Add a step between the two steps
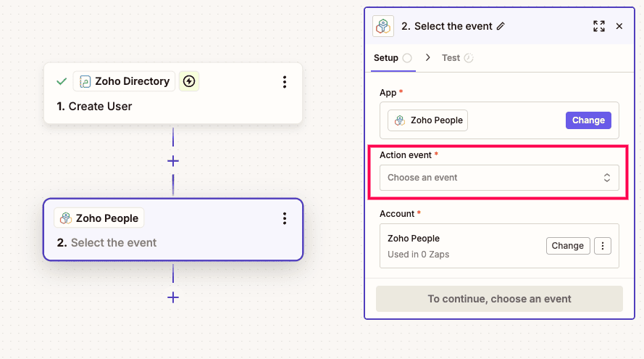The height and width of the screenshot is (359, 644). tap(173, 161)
